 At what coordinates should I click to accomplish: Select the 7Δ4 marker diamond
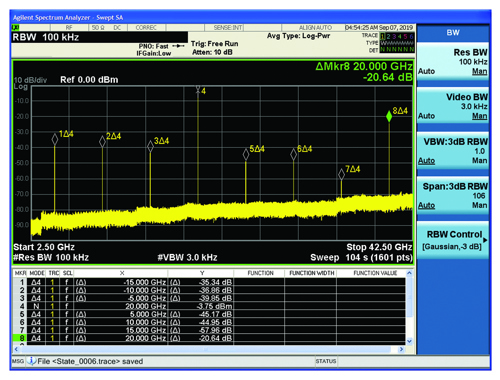(341, 174)
